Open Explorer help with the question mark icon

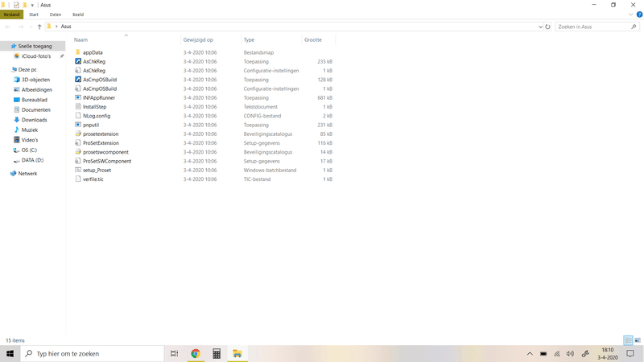pyautogui.click(x=639, y=14)
